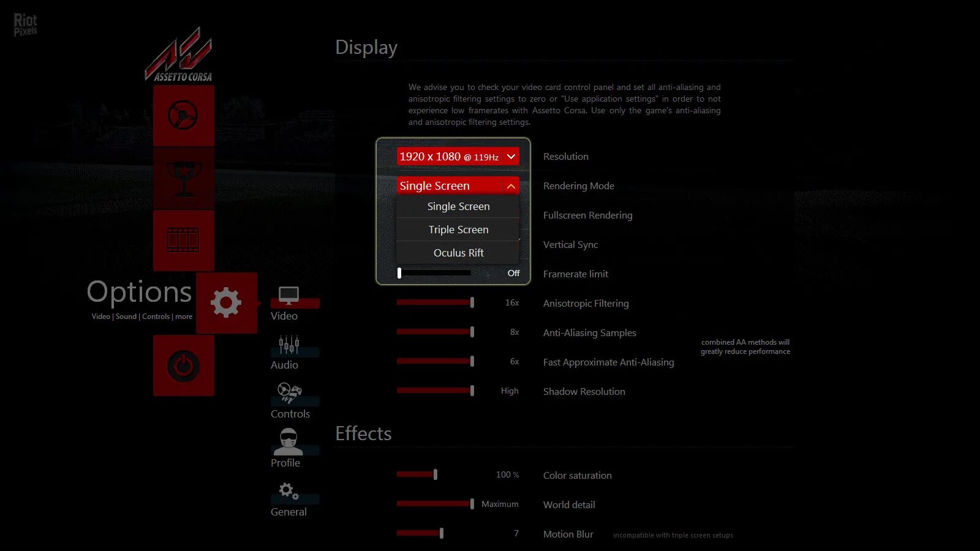This screenshot has height=551, width=980.
Task: Click the Display section heading
Action: coord(366,48)
